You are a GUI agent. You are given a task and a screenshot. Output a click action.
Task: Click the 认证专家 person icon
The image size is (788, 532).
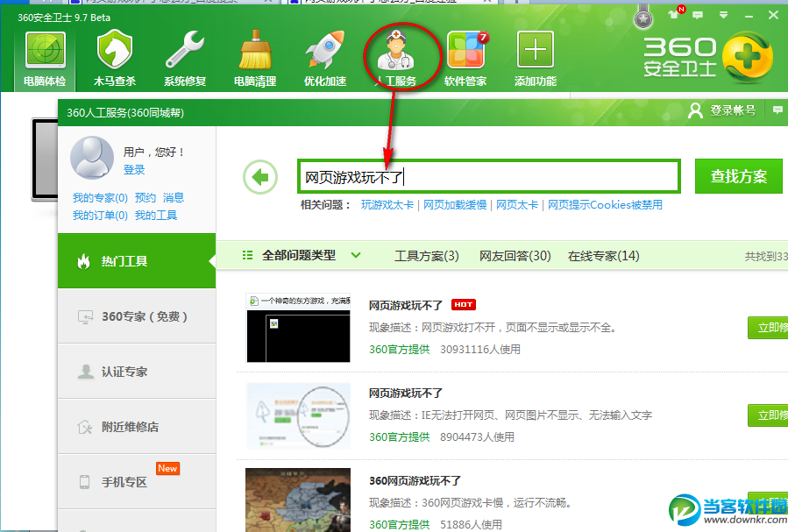pos(85,372)
